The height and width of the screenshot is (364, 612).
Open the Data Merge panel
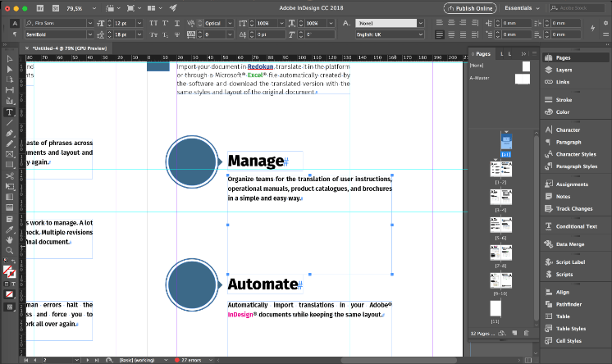(569, 244)
